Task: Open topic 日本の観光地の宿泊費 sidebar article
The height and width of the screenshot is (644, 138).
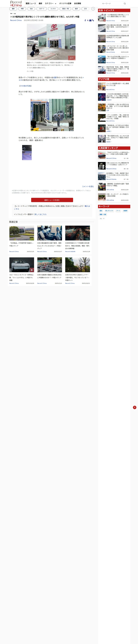Action: (x=114, y=28)
